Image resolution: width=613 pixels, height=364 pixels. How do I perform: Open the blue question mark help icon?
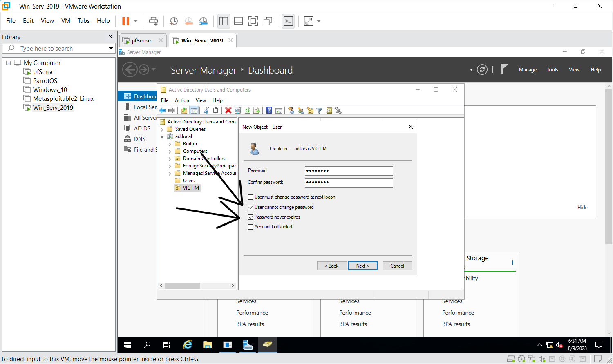(x=269, y=110)
